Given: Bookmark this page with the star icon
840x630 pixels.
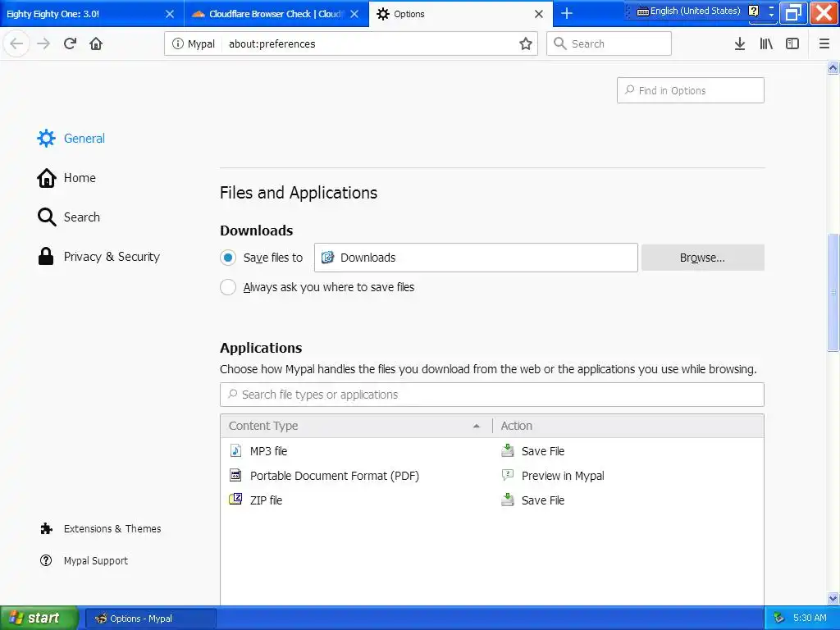Looking at the screenshot, I should click(x=526, y=43).
